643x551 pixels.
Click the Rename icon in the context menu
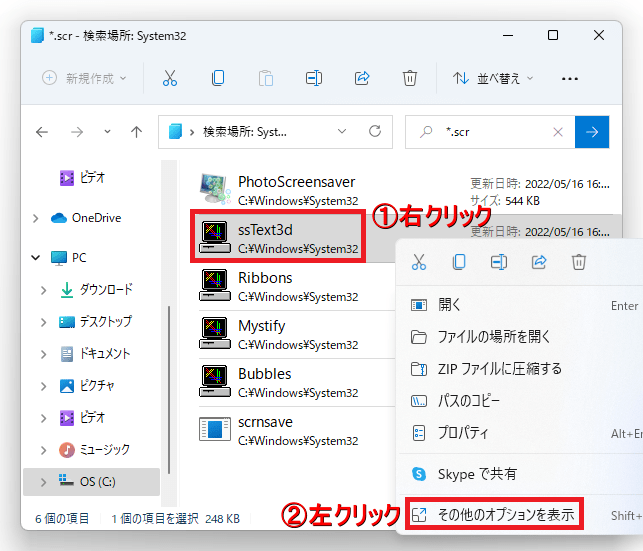pos(499,262)
